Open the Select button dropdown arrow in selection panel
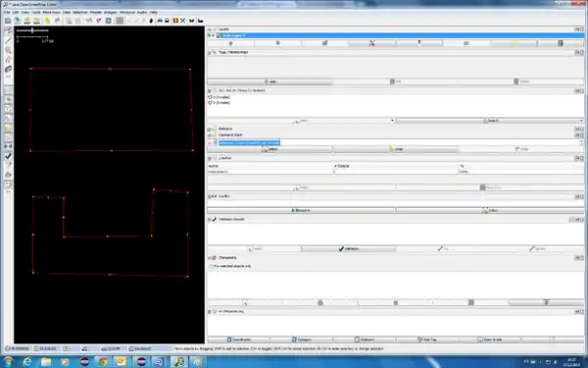This screenshot has width=588, height=368. pos(392,121)
